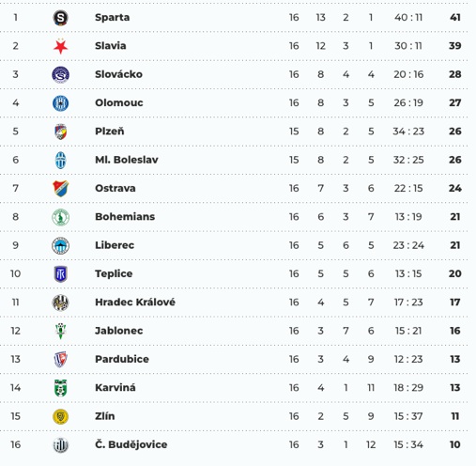Image resolution: width=476 pixels, height=466 pixels.
Task: Click the red Slavia star logo
Action: [x=60, y=46]
